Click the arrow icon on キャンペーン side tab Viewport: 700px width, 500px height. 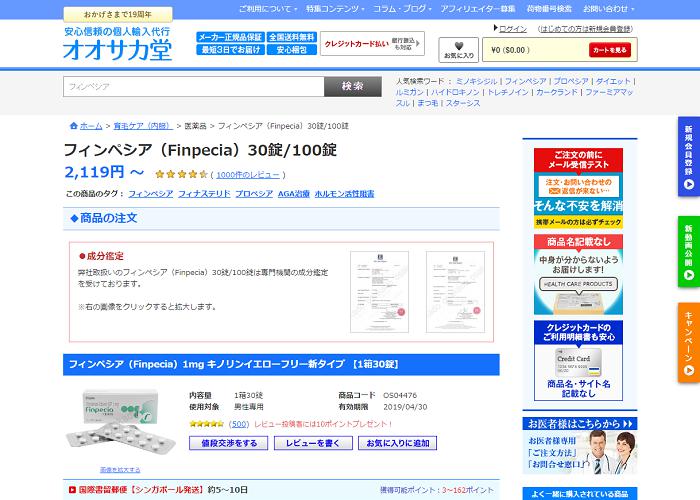click(x=689, y=370)
